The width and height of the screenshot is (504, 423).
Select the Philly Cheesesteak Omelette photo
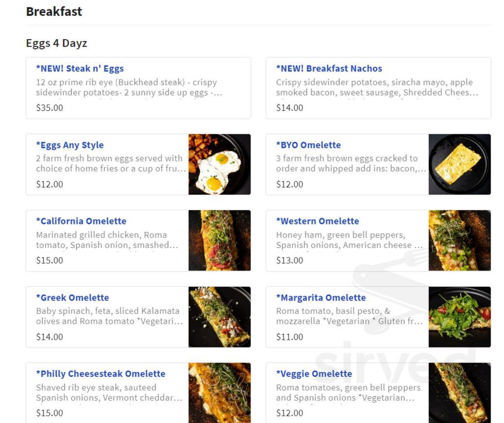click(220, 392)
